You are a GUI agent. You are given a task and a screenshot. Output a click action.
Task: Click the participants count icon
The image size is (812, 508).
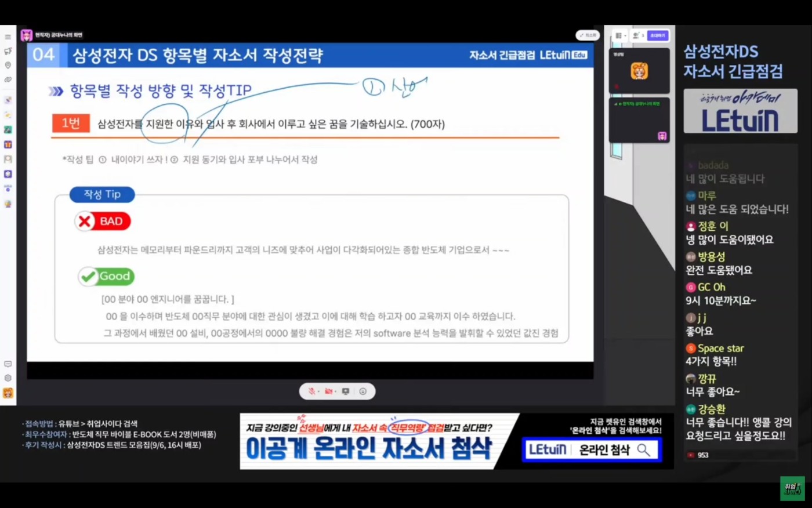click(638, 35)
